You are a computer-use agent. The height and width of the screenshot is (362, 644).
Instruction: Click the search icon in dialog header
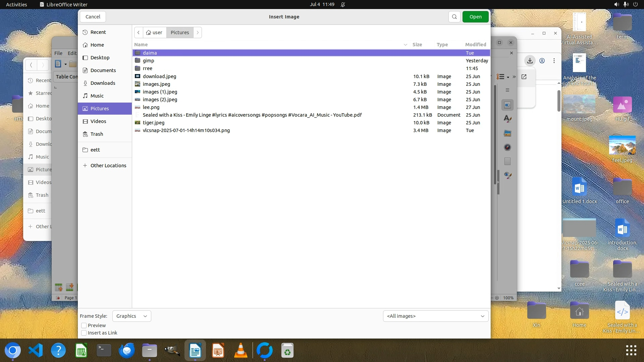coord(454,17)
